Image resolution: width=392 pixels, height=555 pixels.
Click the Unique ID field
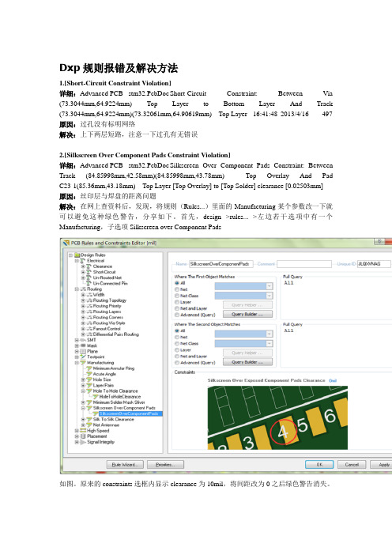tap(374, 264)
